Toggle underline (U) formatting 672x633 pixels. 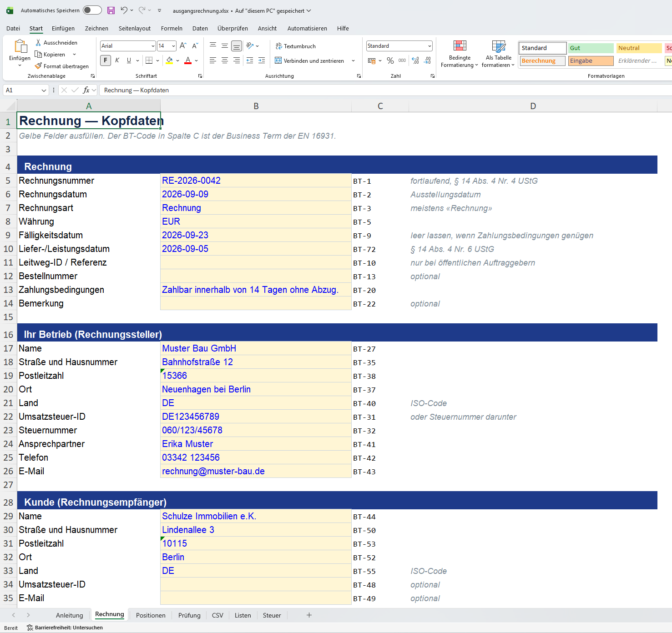tap(129, 60)
